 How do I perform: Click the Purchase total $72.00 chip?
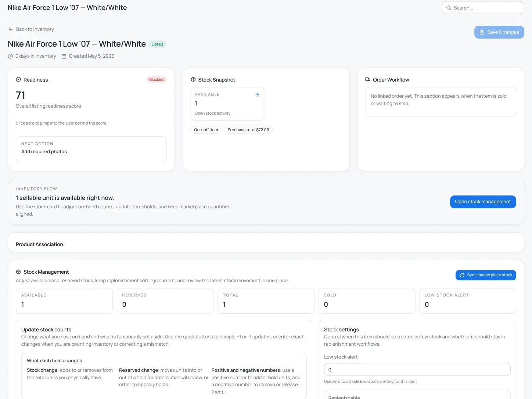(248, 130)
